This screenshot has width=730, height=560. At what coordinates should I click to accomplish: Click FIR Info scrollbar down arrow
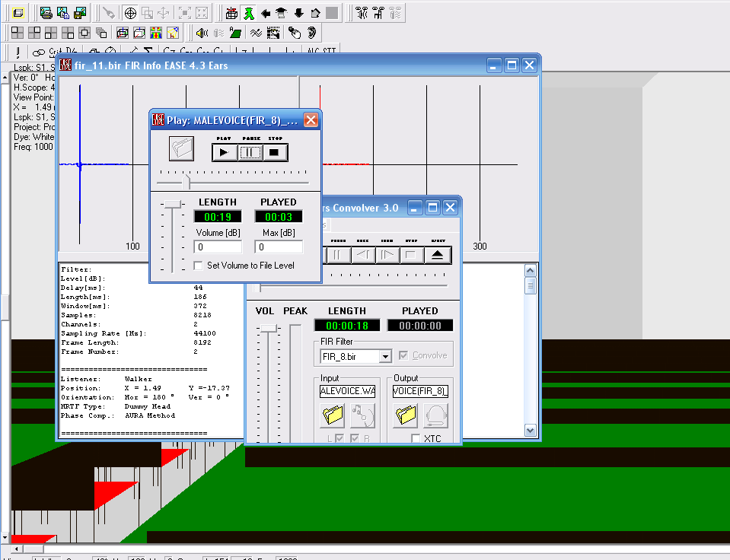pos(531,431)
